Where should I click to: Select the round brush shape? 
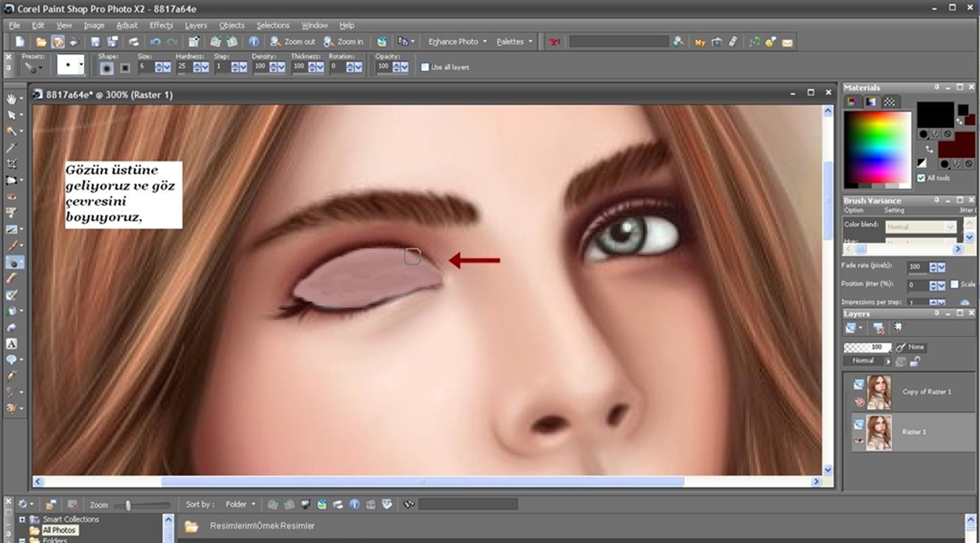[107, 67]
